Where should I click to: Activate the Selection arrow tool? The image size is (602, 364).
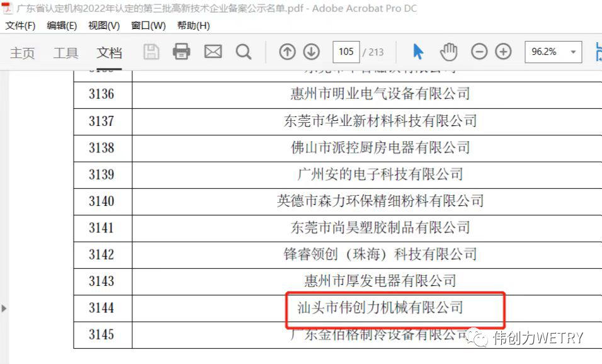point(418,52)
